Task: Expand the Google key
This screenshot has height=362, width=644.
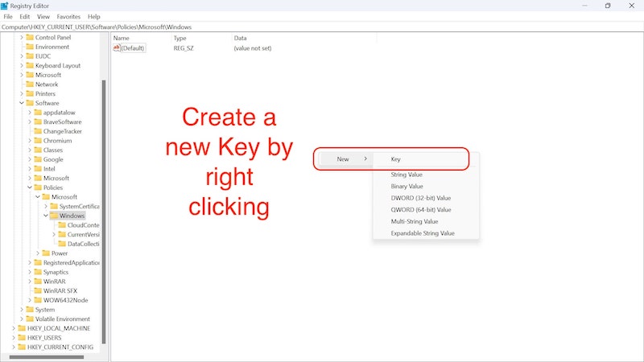Action: pos(30,159)
